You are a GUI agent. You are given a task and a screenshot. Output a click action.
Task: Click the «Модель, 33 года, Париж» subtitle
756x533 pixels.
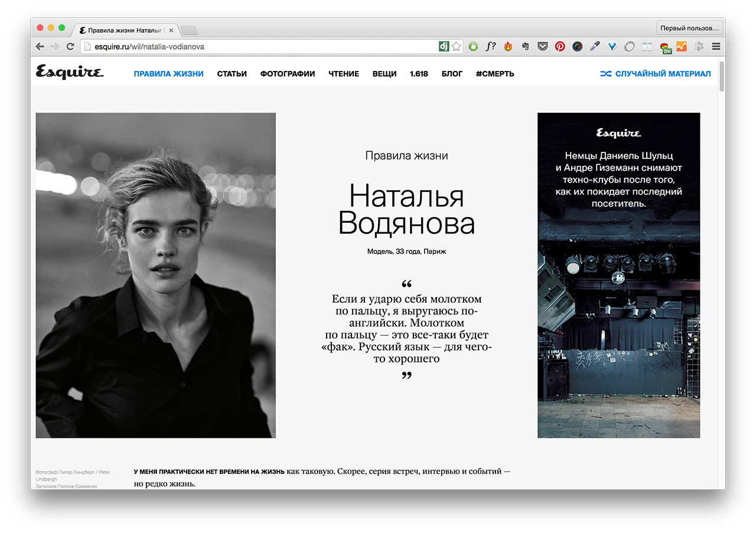pyautogui.click(x=406, y=252)
